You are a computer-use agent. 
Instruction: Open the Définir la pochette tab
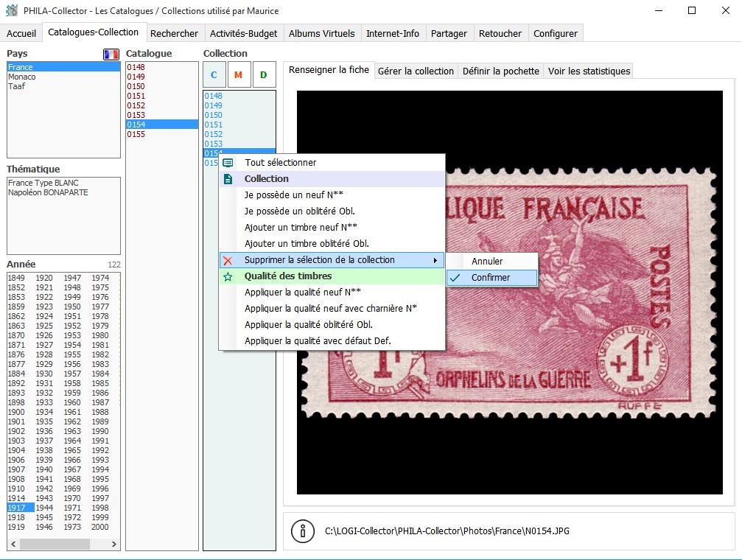[x=501, y=71]
